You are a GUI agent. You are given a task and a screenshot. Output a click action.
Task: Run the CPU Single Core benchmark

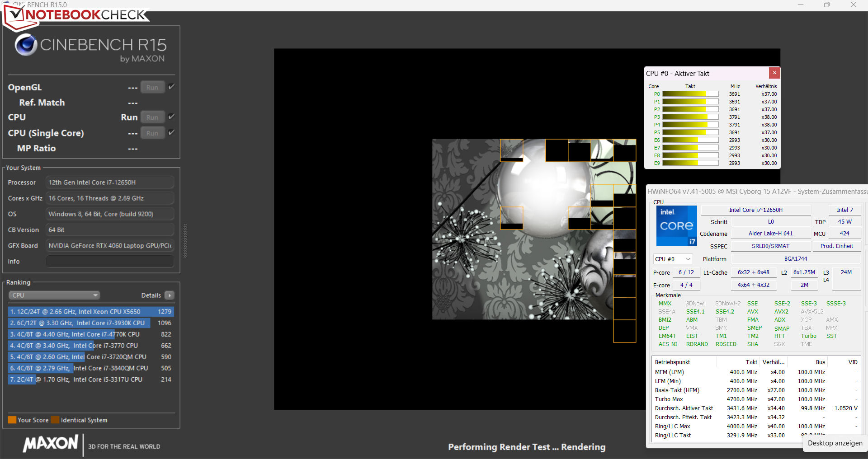[x=152, y=133]
